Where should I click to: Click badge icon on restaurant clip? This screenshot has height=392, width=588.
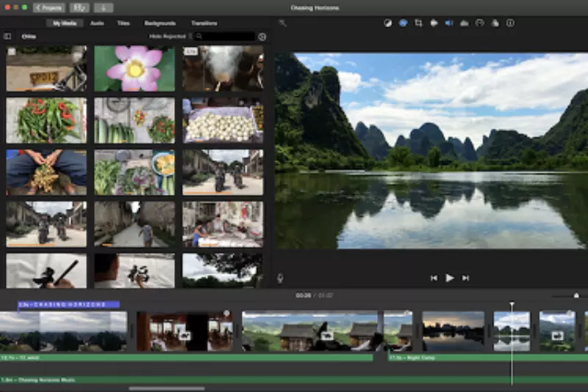pyautogui.click(x=184, y=335)
